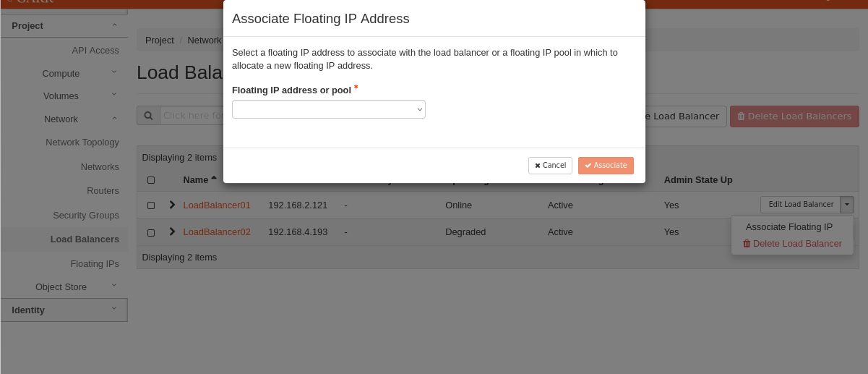Select the LoadBalancer02 row checkbox

click(151, 232)
